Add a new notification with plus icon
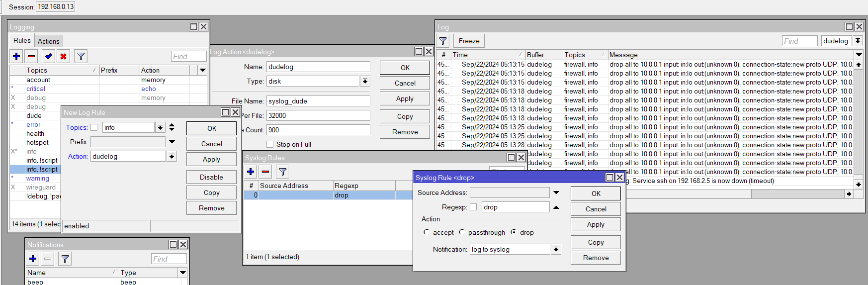Viewport: 868px width, 285px height. (x=33, y=259)
